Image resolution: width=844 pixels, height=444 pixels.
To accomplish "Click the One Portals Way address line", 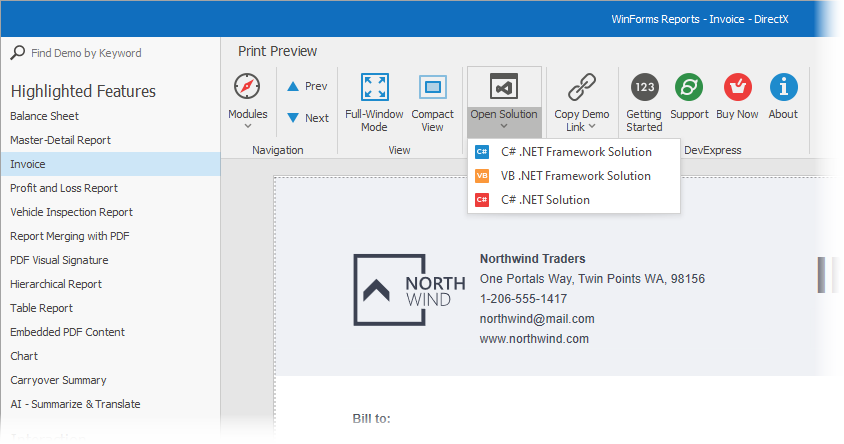I will pyautogui.click(x=592, y=279).
